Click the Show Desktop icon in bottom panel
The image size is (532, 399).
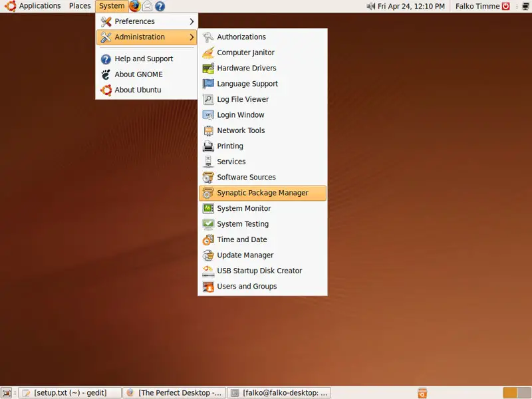[x=7, y=393]
